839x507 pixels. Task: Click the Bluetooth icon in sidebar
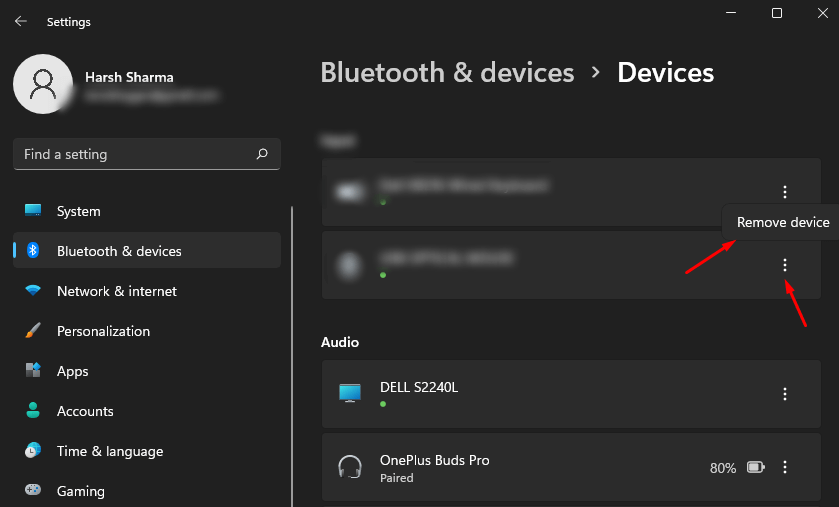[x=33, y=251]
